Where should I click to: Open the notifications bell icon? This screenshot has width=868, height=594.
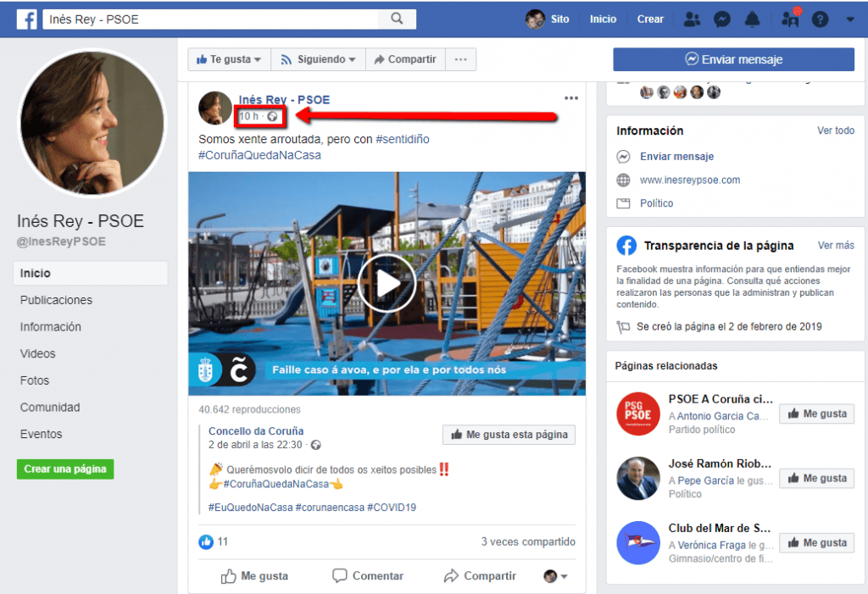[752, 19]
